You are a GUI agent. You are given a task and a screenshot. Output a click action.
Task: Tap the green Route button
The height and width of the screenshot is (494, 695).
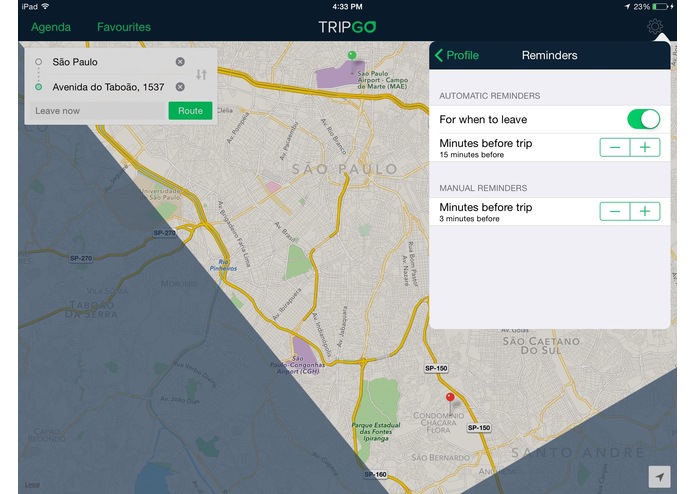click(x=190, y=111)
